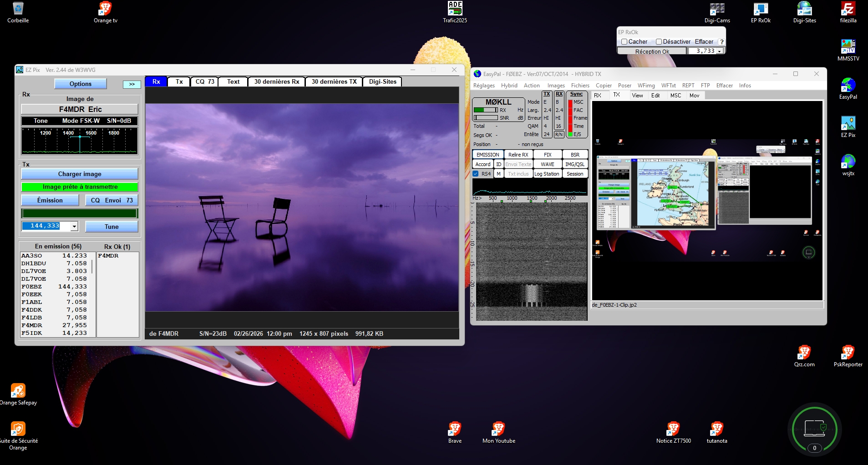Viewport: 868px width, 465px height.
Task: Open the Qrz.com desktop shortcut
Action: tap(804, 353)
